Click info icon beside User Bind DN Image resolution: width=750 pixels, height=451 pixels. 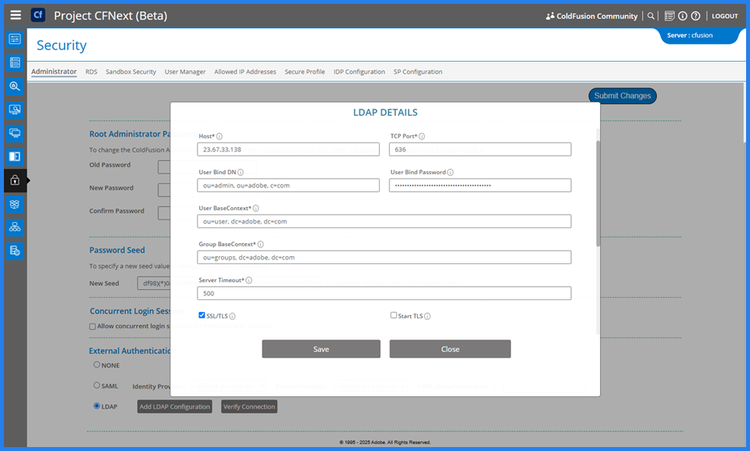240,172
